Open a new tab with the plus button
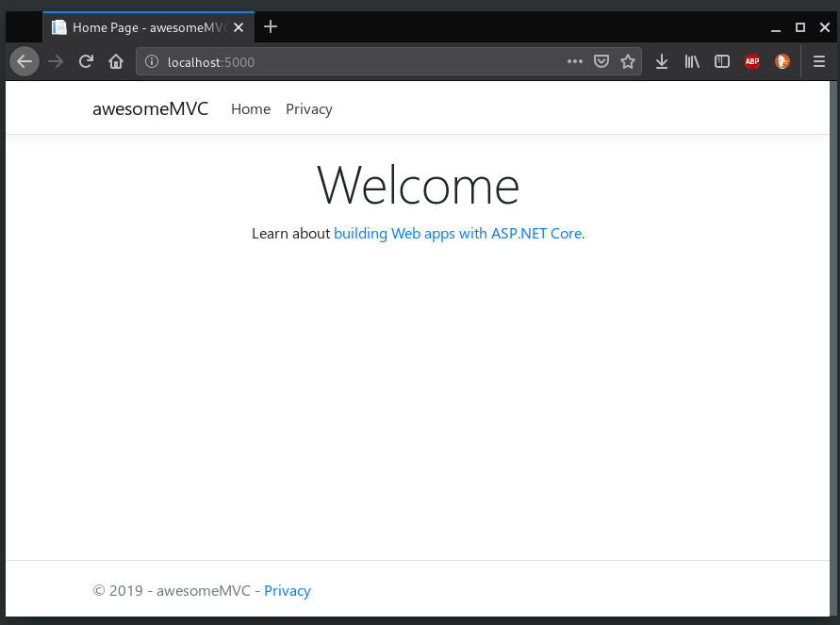840x625 pixels. tap(271, 26)
